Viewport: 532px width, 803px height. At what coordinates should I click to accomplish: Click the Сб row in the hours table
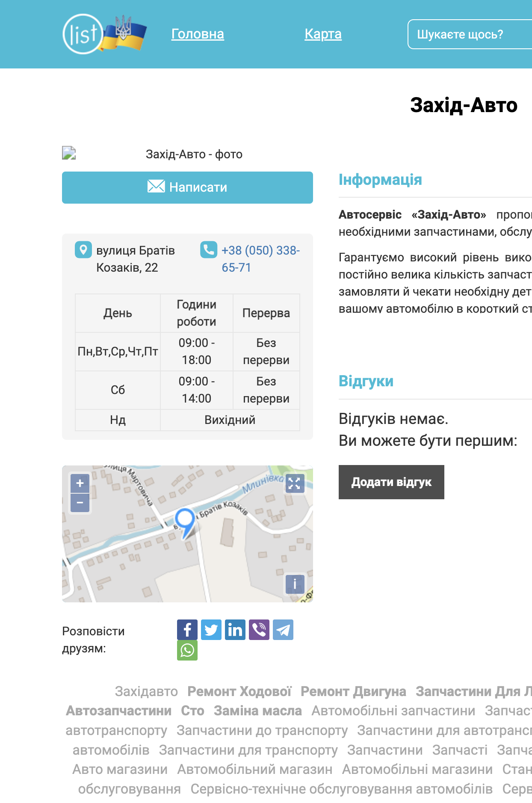(187, 390)
